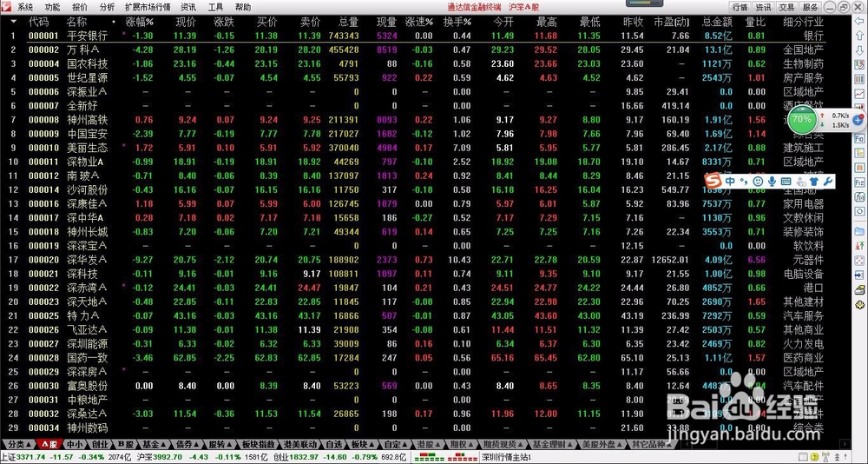868x464 pixels.
Task: Open the blue folder icon in right sidebar
Action: pyautogui.click(x=859, y=230)
